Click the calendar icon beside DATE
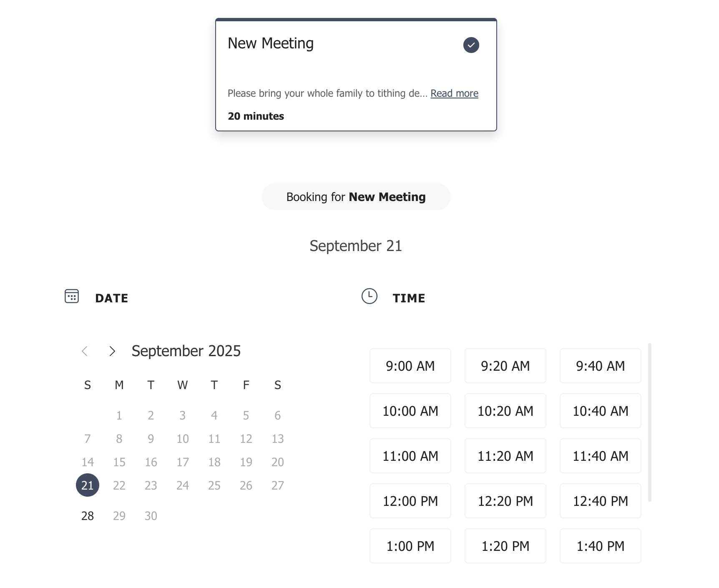719x588 pixels. pyautogui.click(x=72, y=296)
